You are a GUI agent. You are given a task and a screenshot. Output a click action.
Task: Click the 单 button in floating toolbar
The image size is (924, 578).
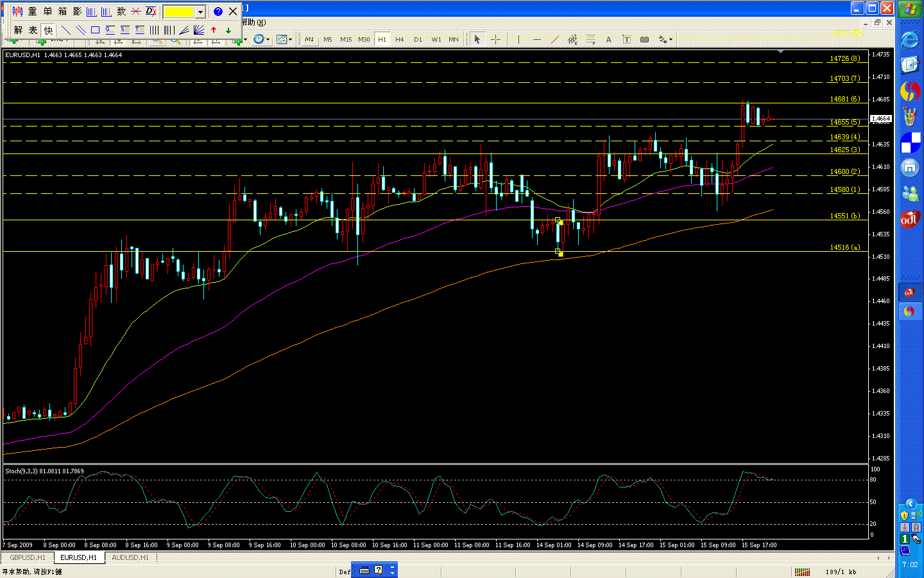point(48,12)
